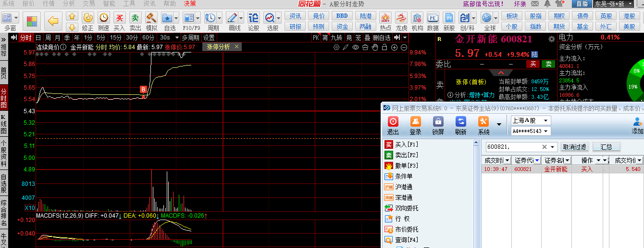The height and width of the screenshot is (248, 644).
Task: Select the K线图 sidebar tab
Action: [x=4, y=124]
